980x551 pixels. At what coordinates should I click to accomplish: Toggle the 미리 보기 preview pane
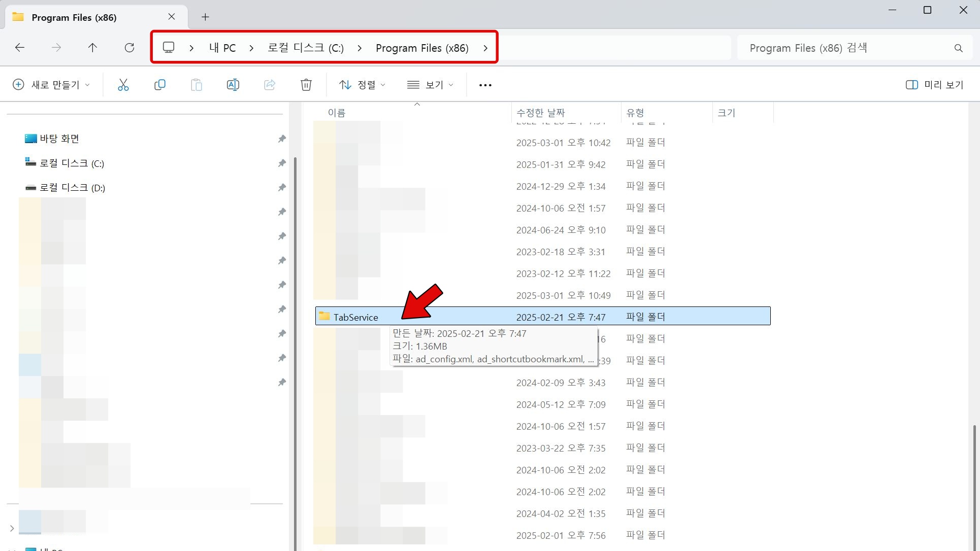pyautogui.click(x=934, y=85)
